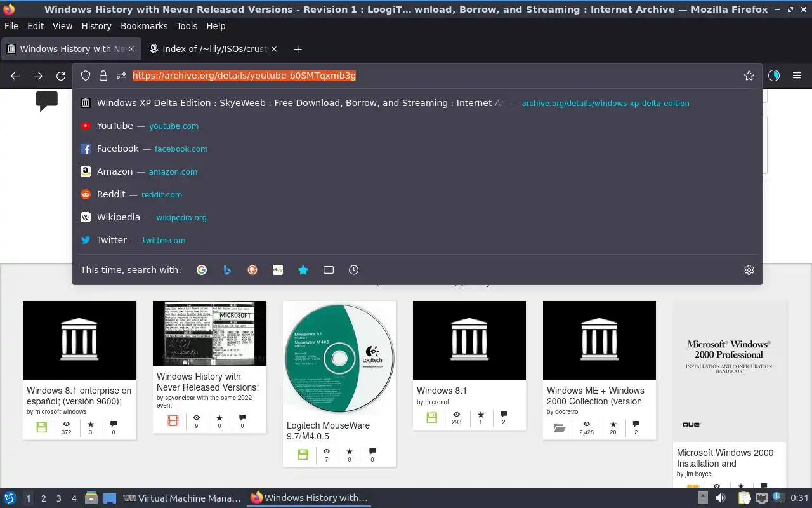Search in Bookmarks via star icon
Screen dimensions: 812x508
click(303, 270)
